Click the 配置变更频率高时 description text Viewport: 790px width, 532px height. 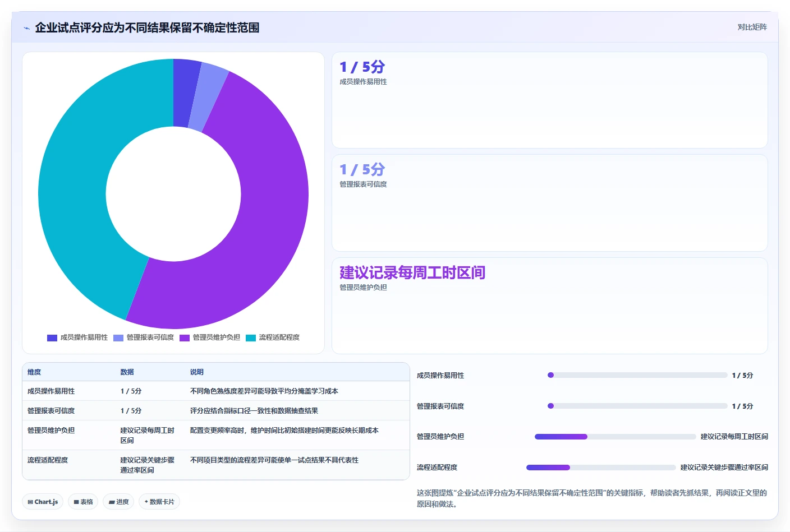coord(284,431)
